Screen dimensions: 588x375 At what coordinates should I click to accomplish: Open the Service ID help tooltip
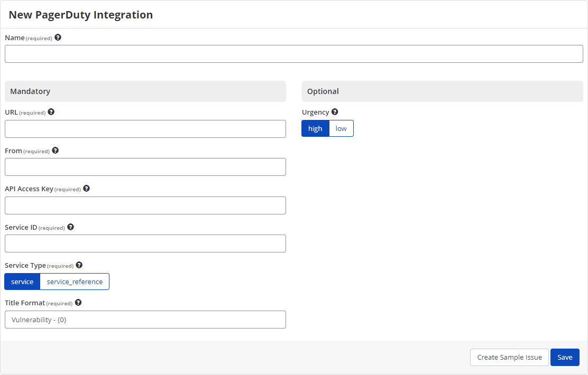70,227
